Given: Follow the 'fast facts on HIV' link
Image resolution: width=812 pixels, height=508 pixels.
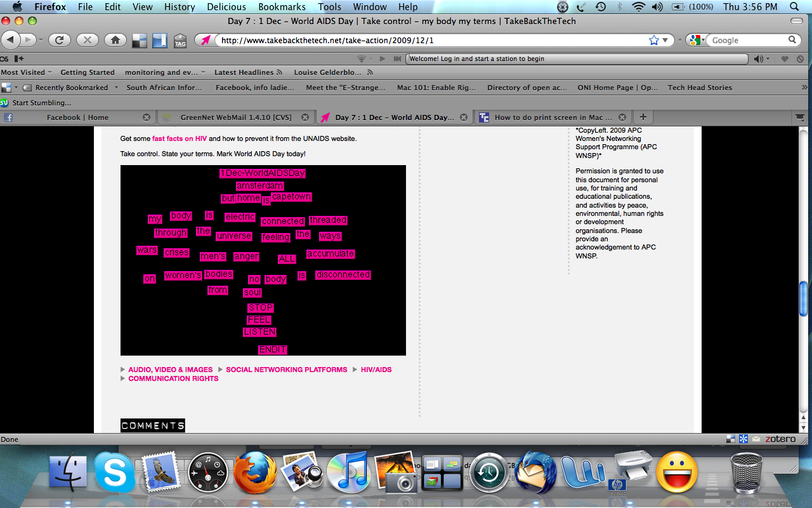Looking at the screenshot, I should click(179, 138).
